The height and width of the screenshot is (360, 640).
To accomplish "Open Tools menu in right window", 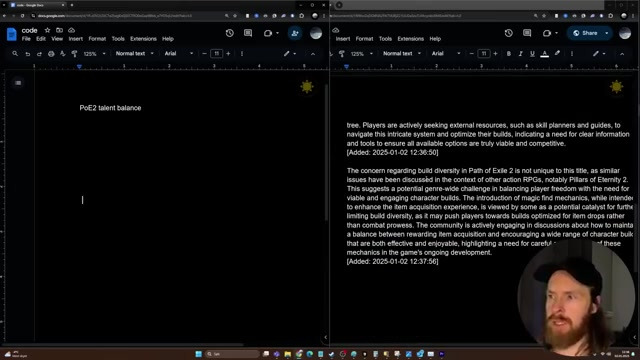I will click(x=385, y=39).
